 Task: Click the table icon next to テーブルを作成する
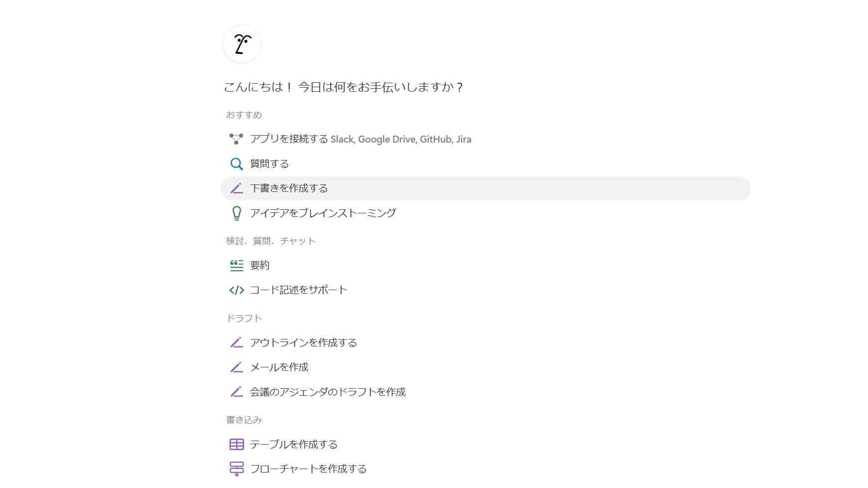click(x=236, y=444)
